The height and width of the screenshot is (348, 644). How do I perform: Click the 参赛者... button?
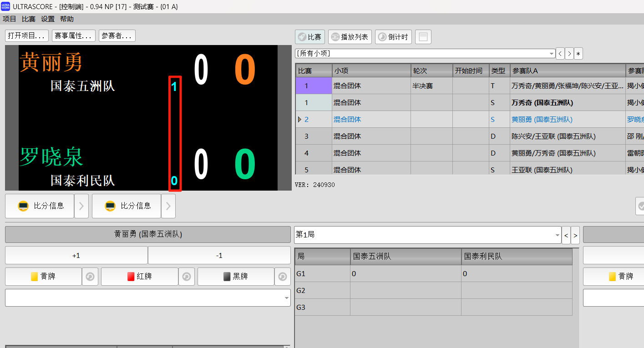(x=117, y=36)
